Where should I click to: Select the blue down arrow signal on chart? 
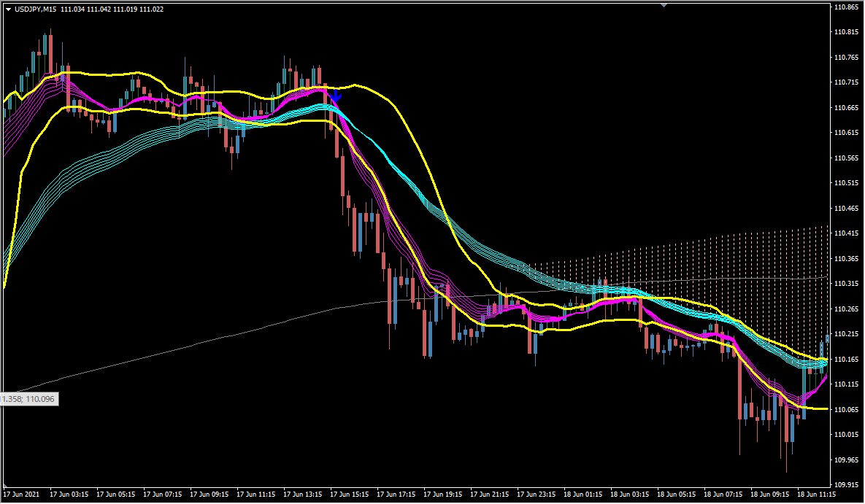(x=335, y=95)
